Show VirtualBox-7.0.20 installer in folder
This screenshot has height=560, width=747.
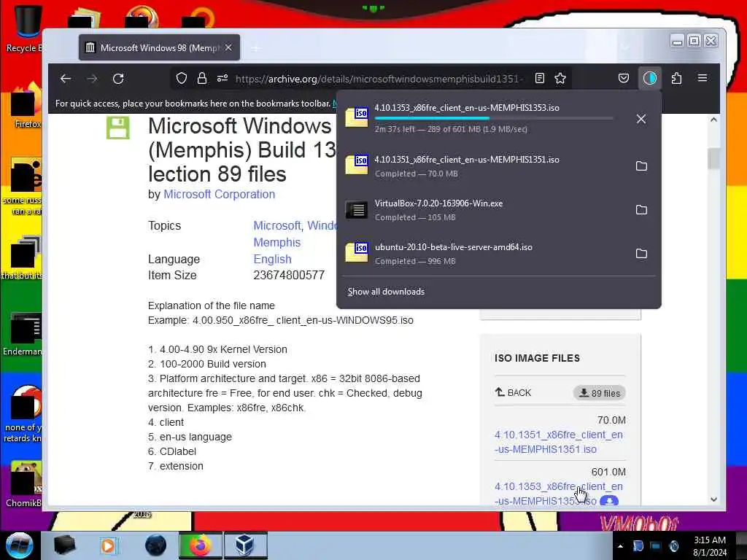pyautogui.click(x=641, y=209)
